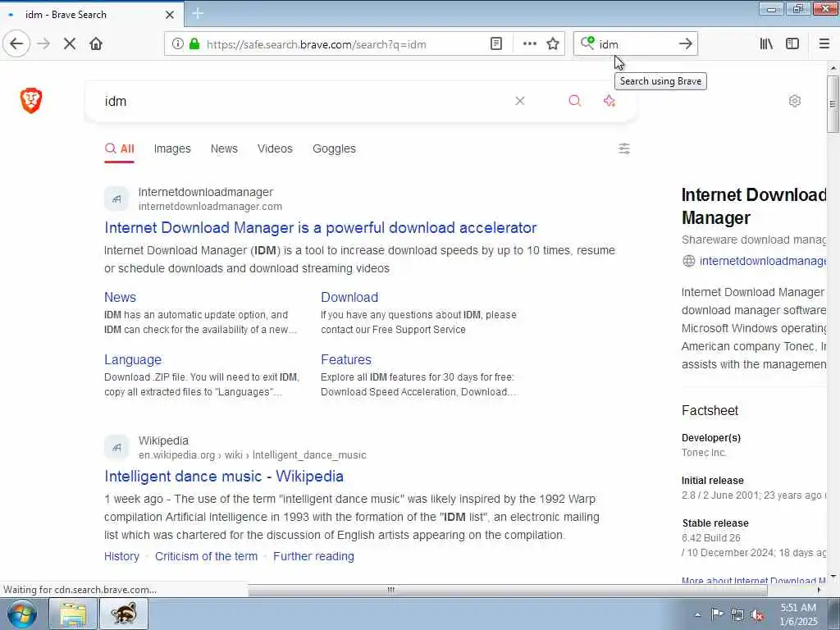Click the Factsheet heading
The width and height of the screenshot is (840, 630).
[x=710, y=411]
